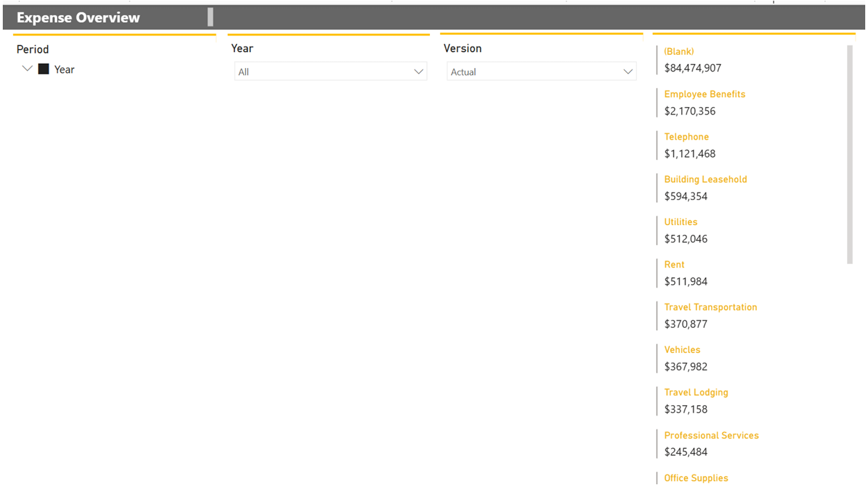The width and height of the screenshot is (868, 494).
Task: Select the Rent expense category
Action: click(674, 265)
